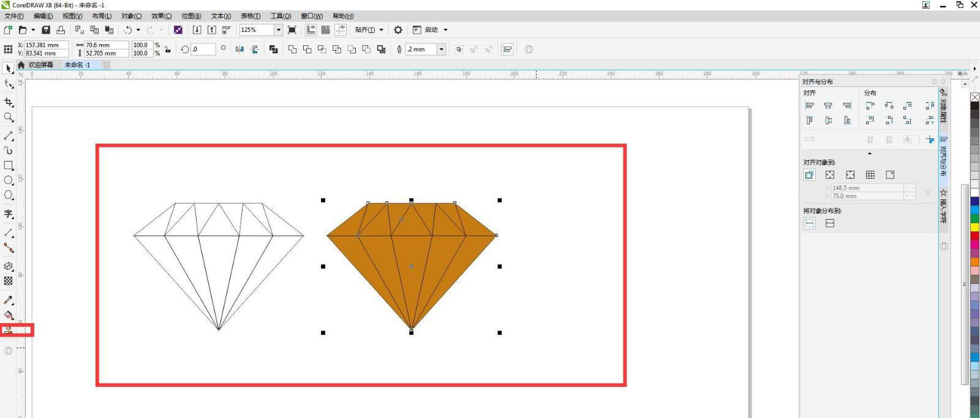Select the Rectangle tool in toolbox

point(9,165)
